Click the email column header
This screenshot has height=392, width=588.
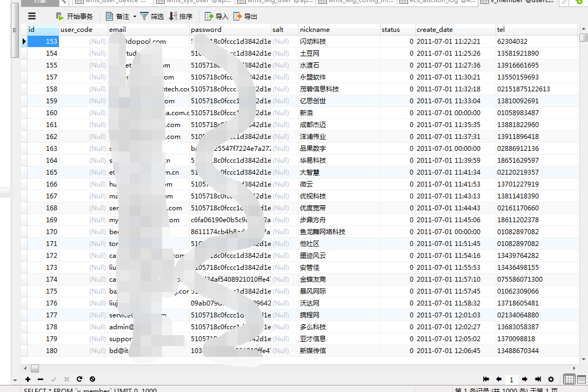(149, 30)
